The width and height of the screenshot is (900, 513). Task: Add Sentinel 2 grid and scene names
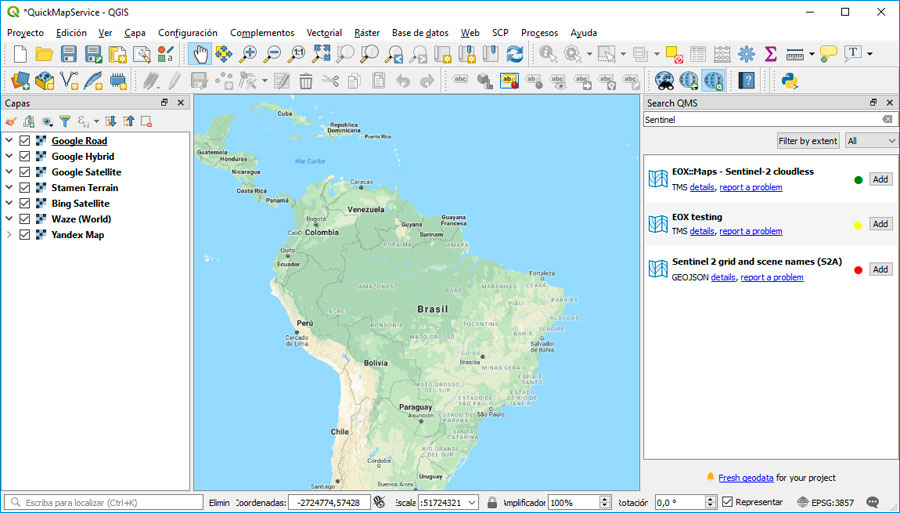880,269
